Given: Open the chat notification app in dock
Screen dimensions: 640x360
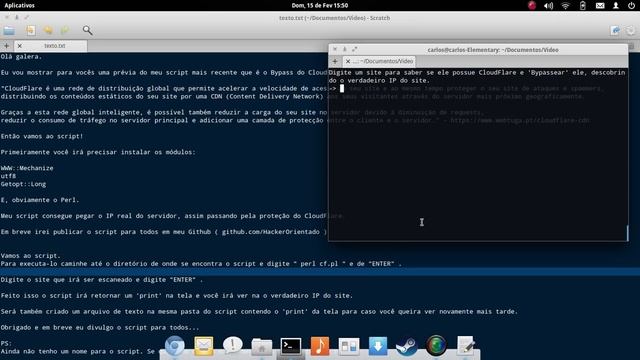Looking at the screenshot, I should coord(233,346).
